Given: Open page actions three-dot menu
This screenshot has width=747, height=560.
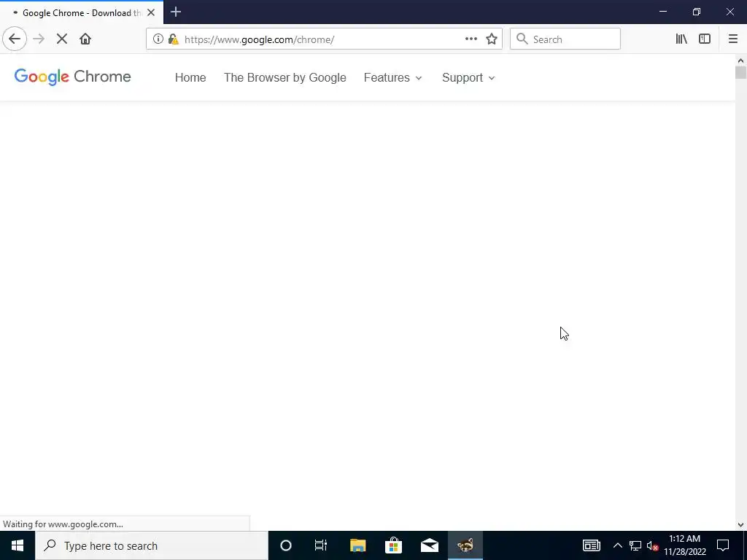Looking at the screenshot, I should (x=471, y=39).
